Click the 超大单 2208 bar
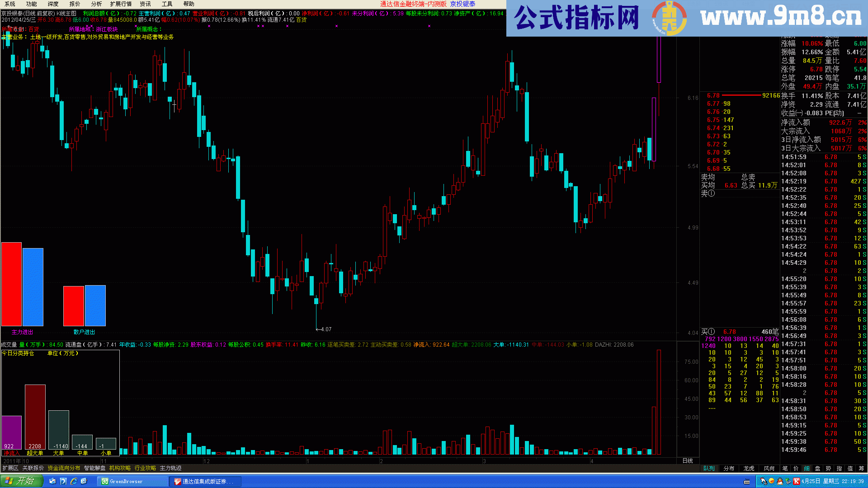 click(x=35, y=417)
